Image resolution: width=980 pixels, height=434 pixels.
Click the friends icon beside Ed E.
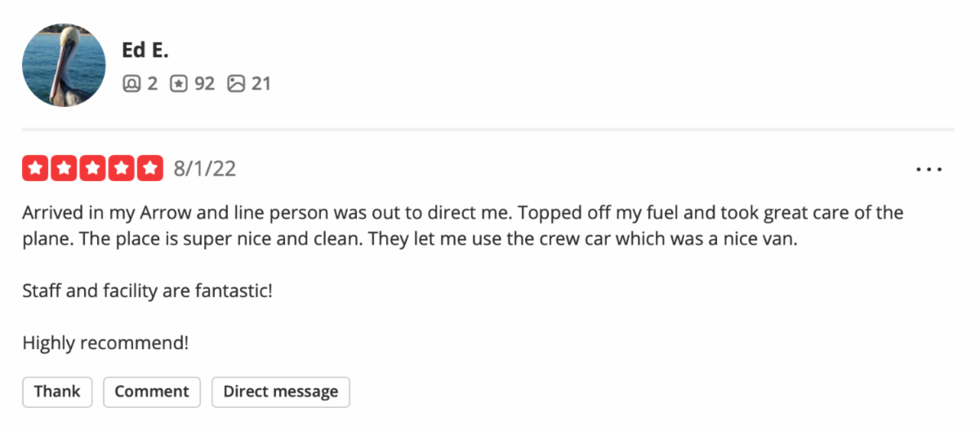click(131, 83)
